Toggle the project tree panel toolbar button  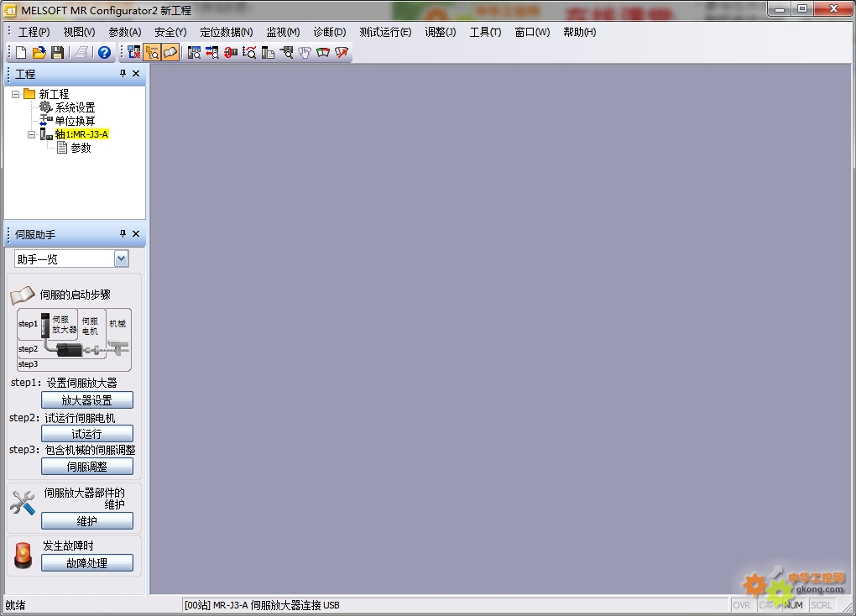click(x=152, y=52)
